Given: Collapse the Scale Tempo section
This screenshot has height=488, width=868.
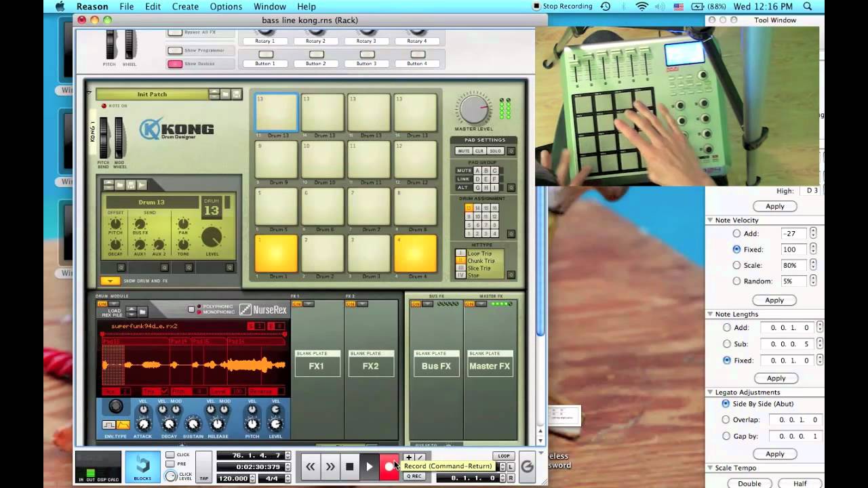Looking at the screenshot, I should [710, 468].
